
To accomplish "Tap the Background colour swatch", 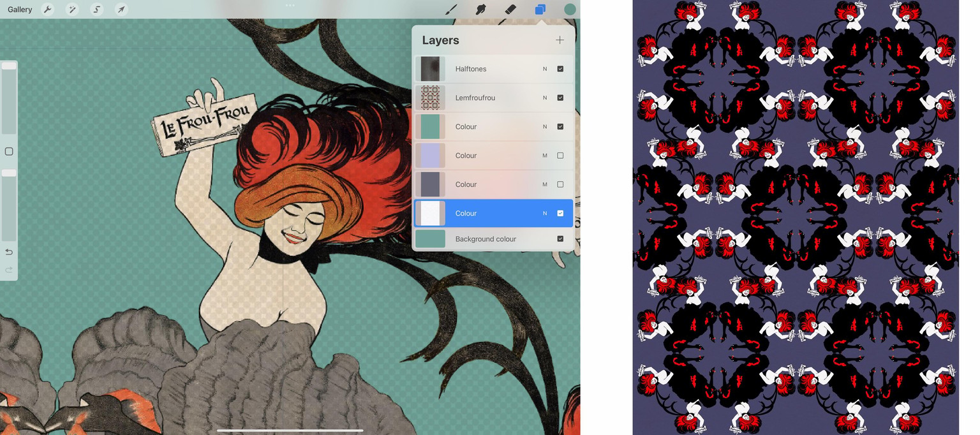I will point(430,239).
